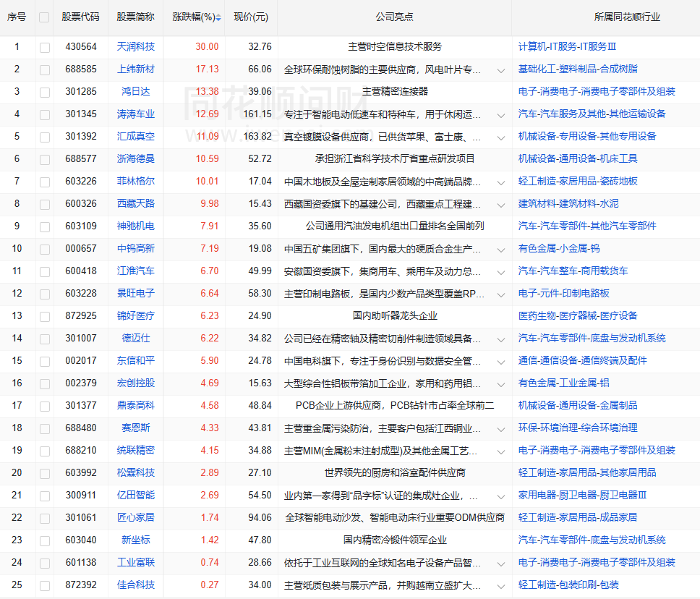Screen dimensions: 700x599
Task: Expand 景旺电子 company highlight chevron
Action: point(501,295)
